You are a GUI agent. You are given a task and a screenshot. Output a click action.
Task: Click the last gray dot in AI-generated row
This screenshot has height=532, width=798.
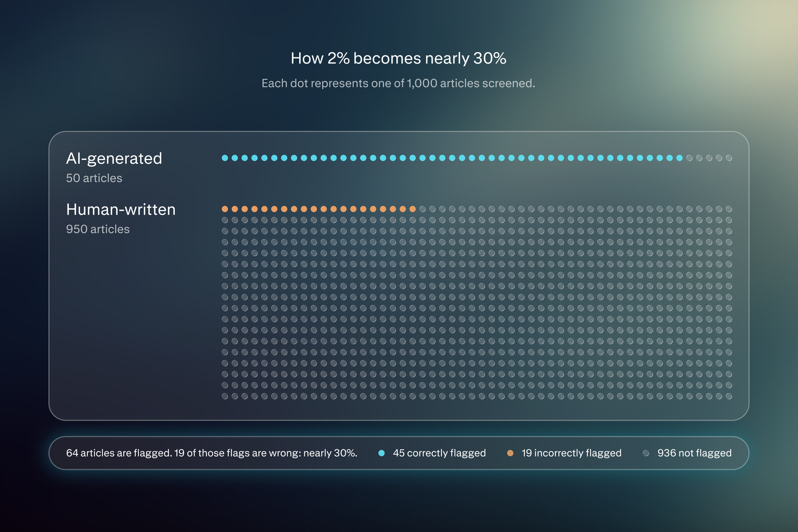(x=729, y=158)
